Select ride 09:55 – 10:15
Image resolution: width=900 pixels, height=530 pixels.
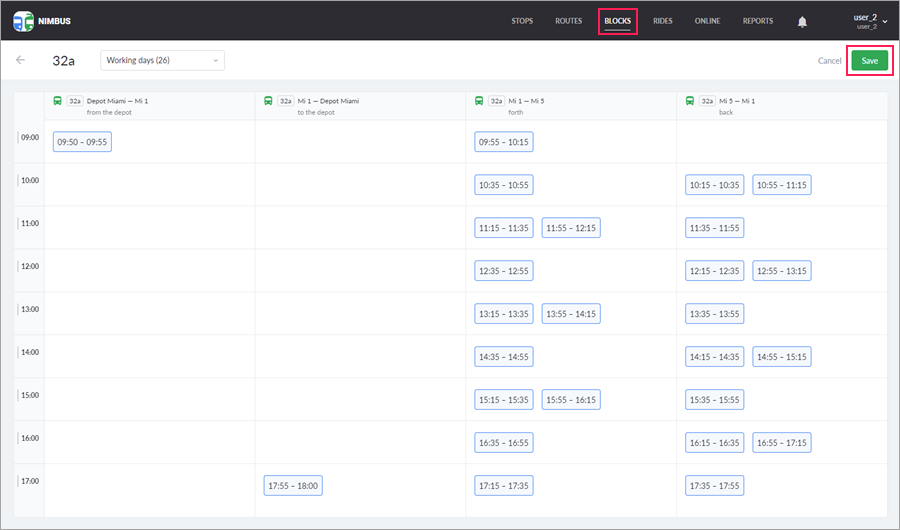click(503, 142)
